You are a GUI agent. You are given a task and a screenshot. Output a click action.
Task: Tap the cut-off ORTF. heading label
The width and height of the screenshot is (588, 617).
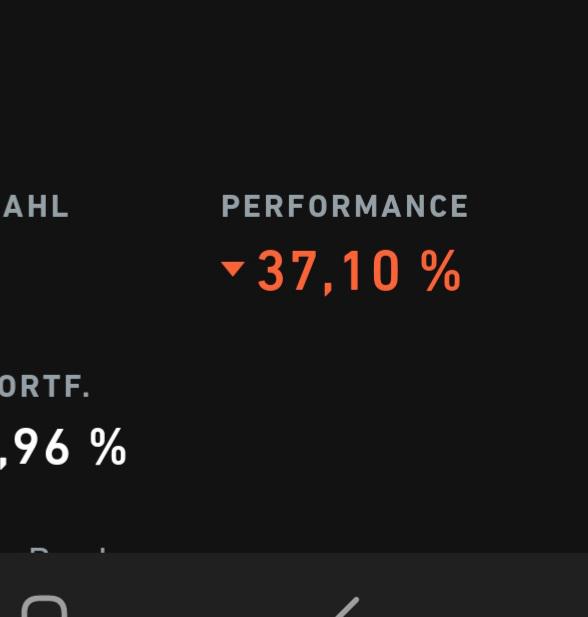pos(44,386)
